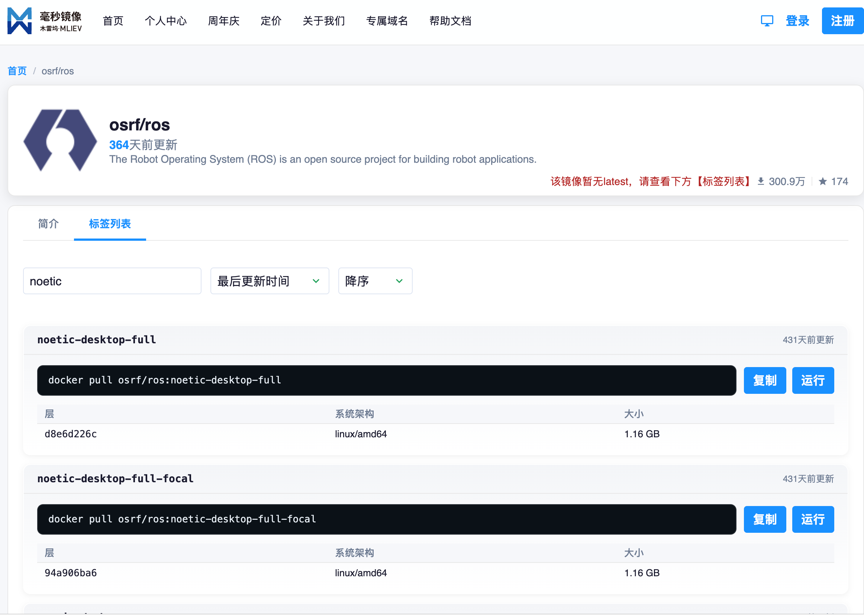Viewport: 864px width, 616px height.
Task: Click the 注册 register button
Action: click(x=843, y=21)
